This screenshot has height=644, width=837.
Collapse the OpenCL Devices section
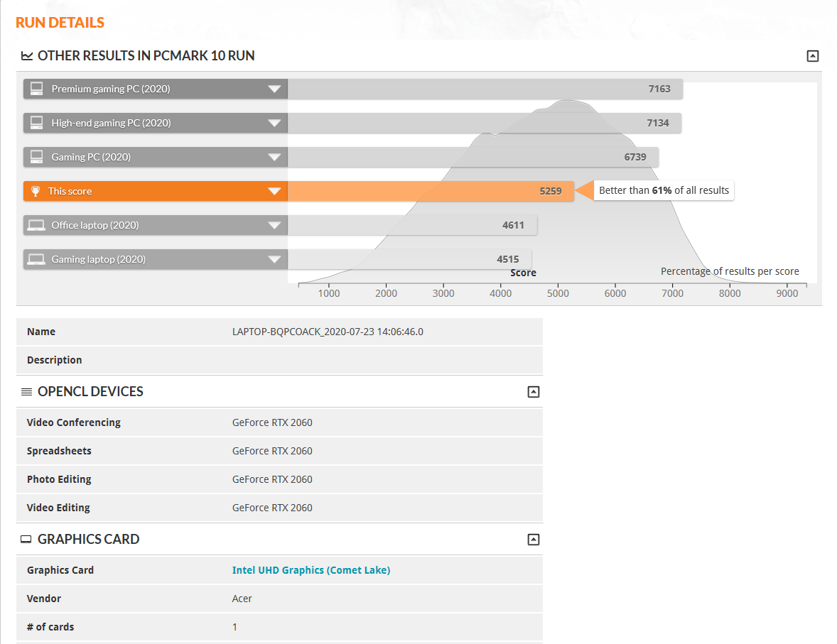tap(534, 392)
